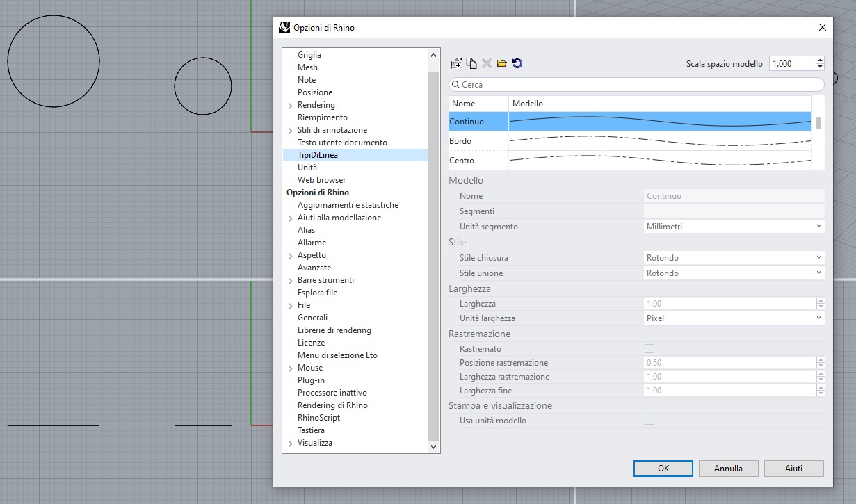Click the Nome column header
Screen dimensions: 856x504
478,104
